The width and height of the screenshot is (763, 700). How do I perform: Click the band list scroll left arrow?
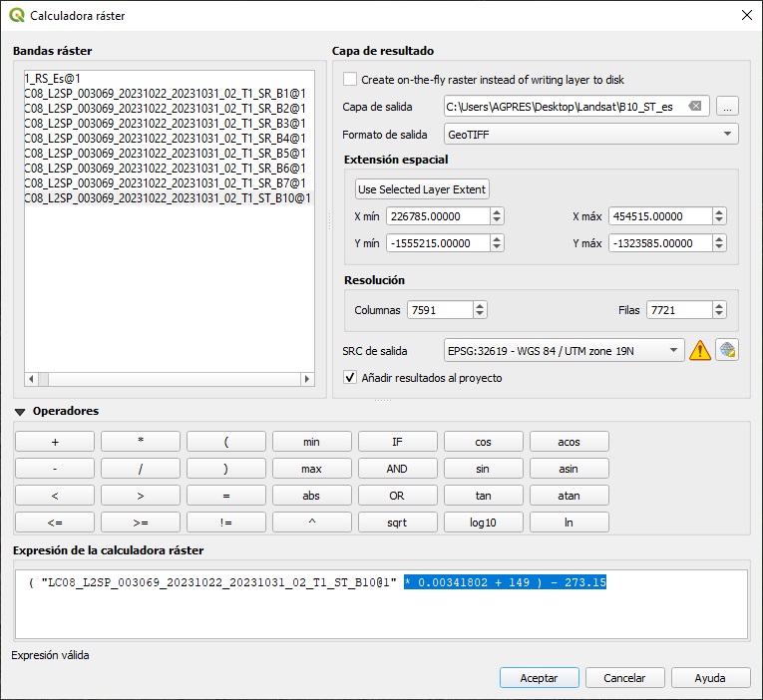click(31, 379)
